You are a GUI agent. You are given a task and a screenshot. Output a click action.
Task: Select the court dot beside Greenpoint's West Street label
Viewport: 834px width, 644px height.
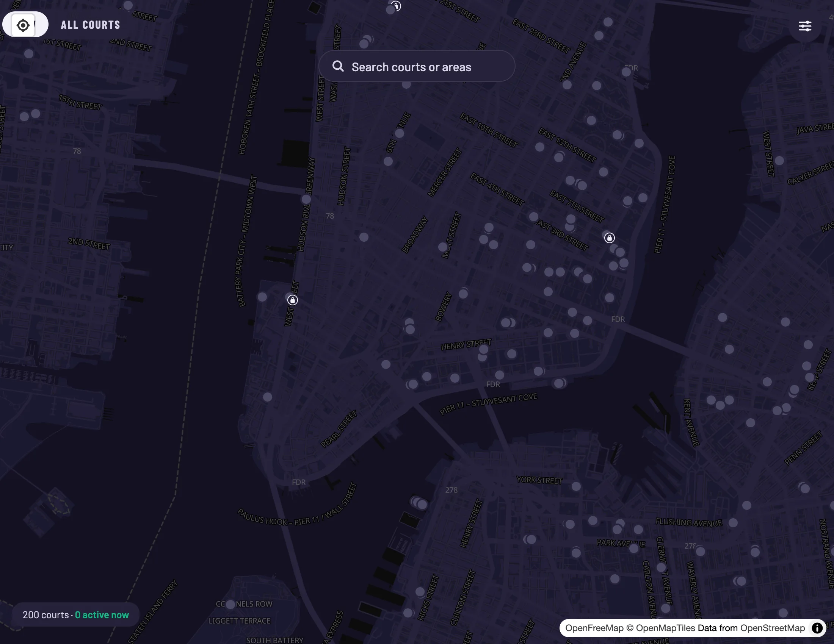(779, 161)
